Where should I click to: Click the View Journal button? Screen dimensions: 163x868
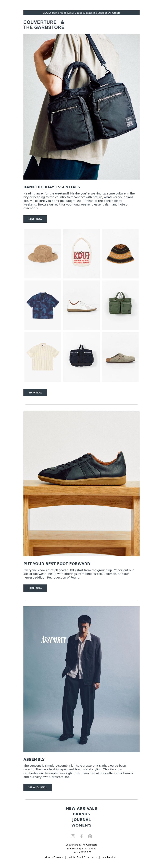point(38,788)
